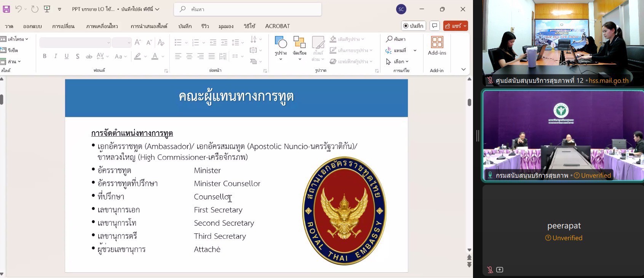Open the Share button dropdown
644x278 pixels.
coord(465,26)
